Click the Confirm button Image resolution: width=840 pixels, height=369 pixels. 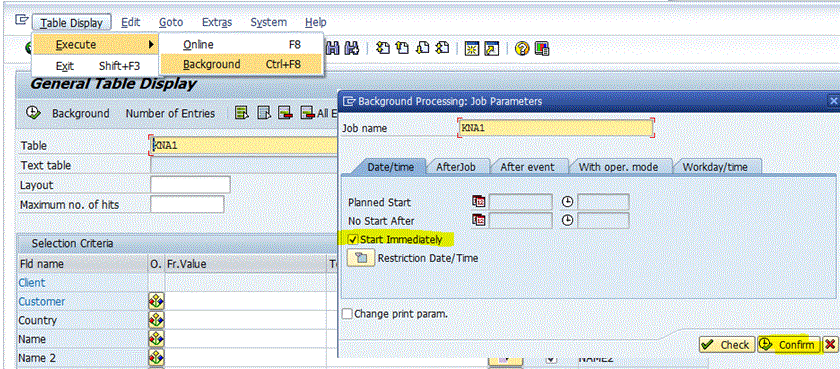point(789,345)
